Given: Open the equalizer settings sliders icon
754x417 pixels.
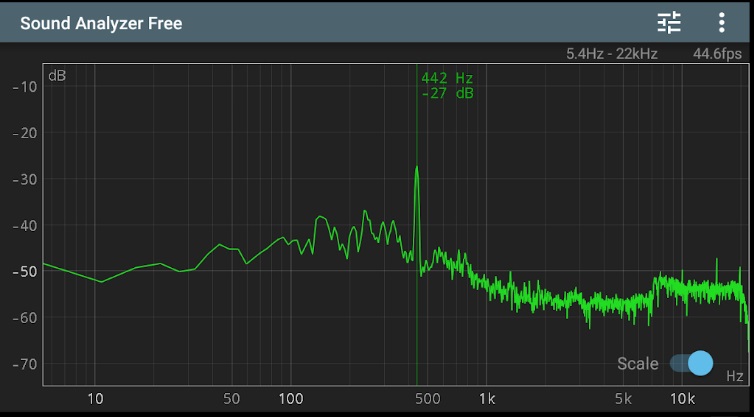Looking at the screenshot, I should tap(669, 23).
